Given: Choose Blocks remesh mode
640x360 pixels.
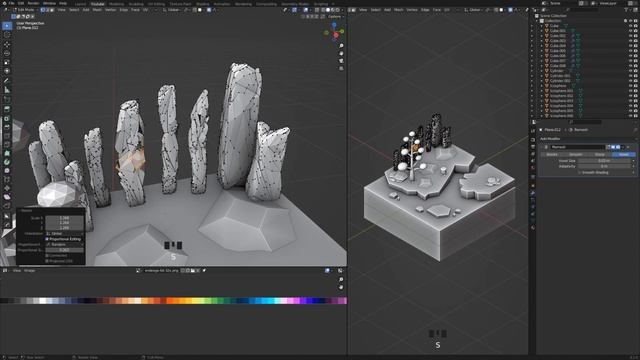Looking at the screenshot, I should click(552, 154).
